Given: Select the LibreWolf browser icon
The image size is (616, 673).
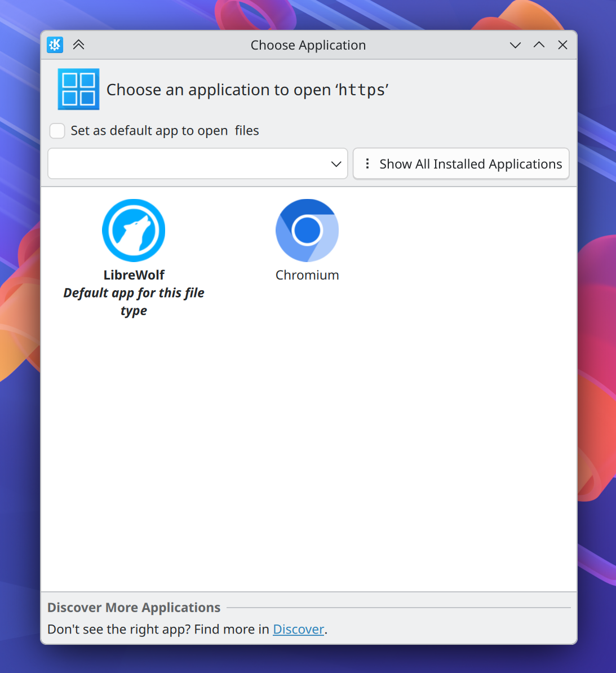Looking at the screenshot, I should tap(134, 230).
